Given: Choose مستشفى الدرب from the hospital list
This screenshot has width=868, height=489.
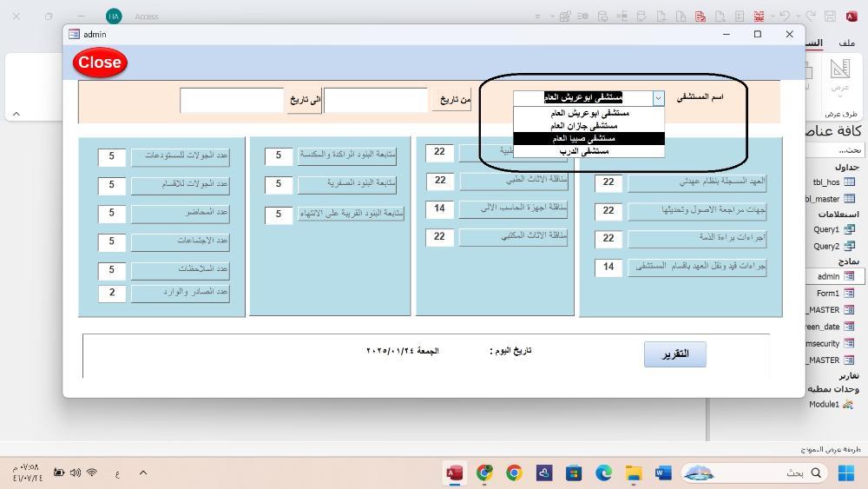Looking at the screenshot, I should click(x=589, y=151).
